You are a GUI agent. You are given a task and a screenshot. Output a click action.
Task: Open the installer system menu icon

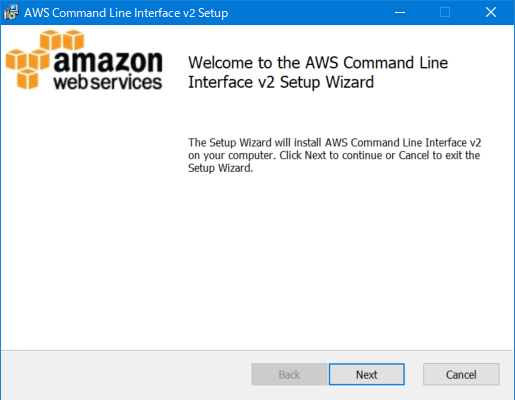click(x=11, y=13)
